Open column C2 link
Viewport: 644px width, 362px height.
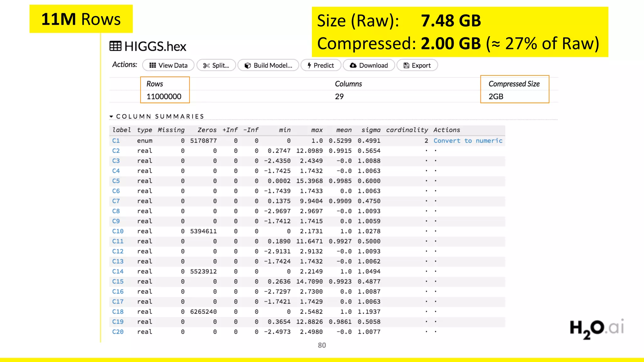click(x=116, y=151)
